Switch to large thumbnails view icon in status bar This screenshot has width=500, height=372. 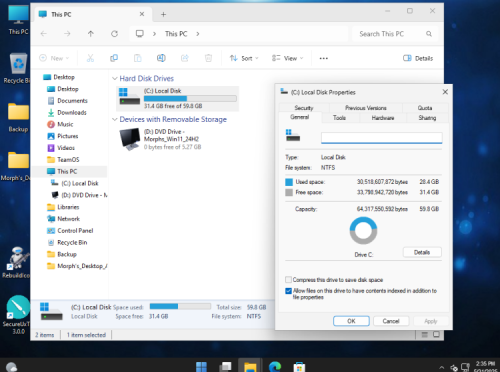click(x=436, y=335)
